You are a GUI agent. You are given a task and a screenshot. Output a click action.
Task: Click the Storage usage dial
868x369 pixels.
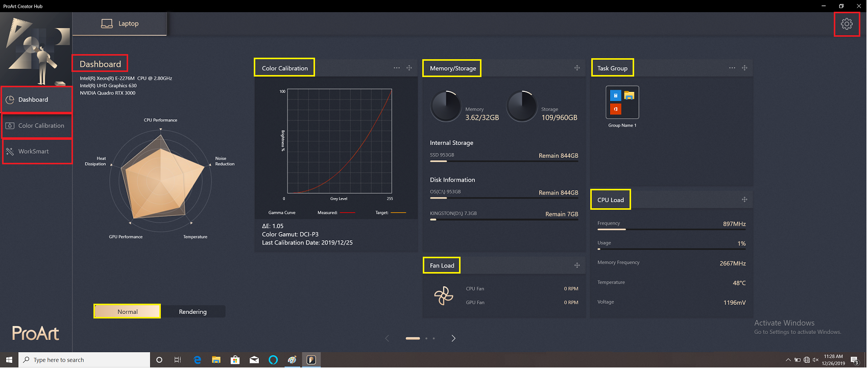523,106
